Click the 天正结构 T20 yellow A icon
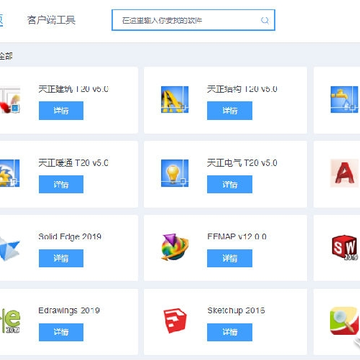The width and height of the screenshot is (360, 360). tap(175, 100)
